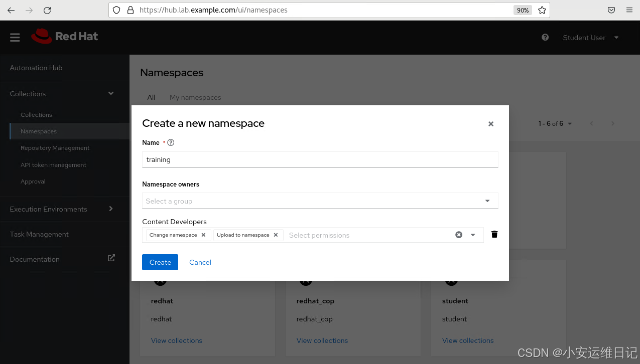640x364 pixels.
Task: Click the external link icon beside Documentation
Action: [x=111, y=258]
